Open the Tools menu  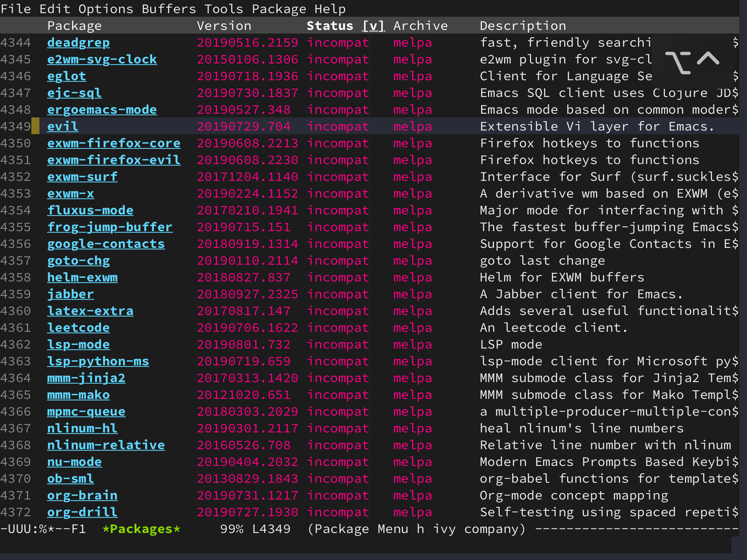coord(223,9)
